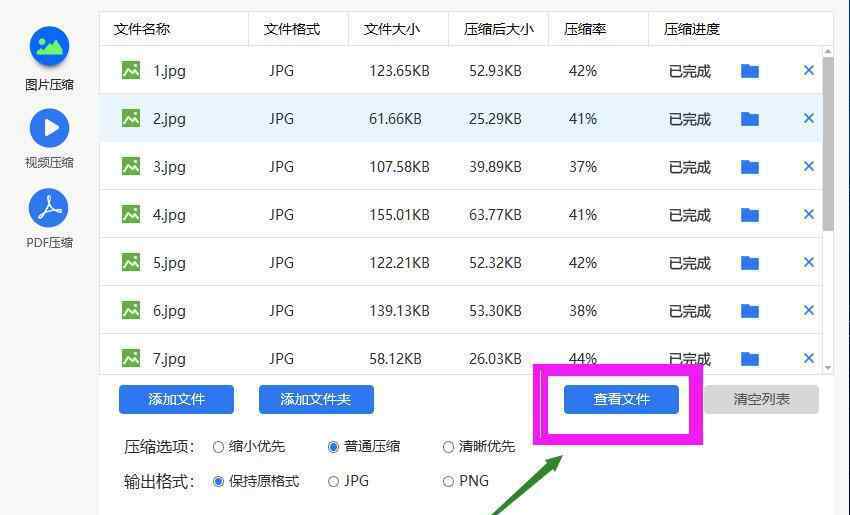Image resolution: width=850 pixels, height=515 pixels.
Task: Select the 6.jpg file name
Action: [x=169, y=311]
